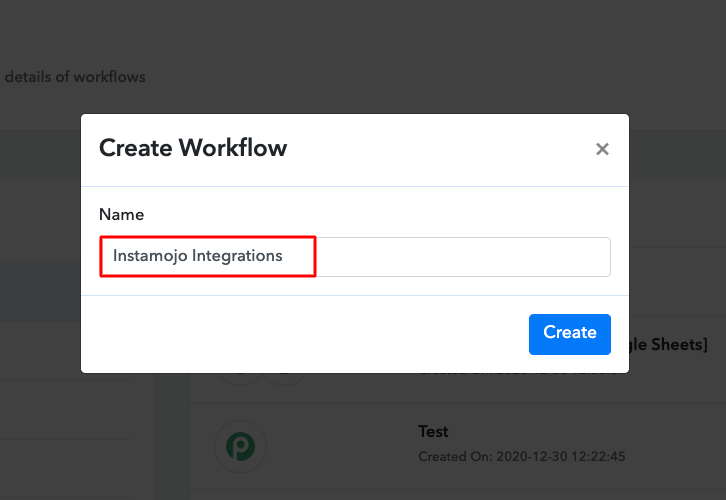Focus the workflow Name input field
This screenshot has height=500, width=726.
(460, 256)
